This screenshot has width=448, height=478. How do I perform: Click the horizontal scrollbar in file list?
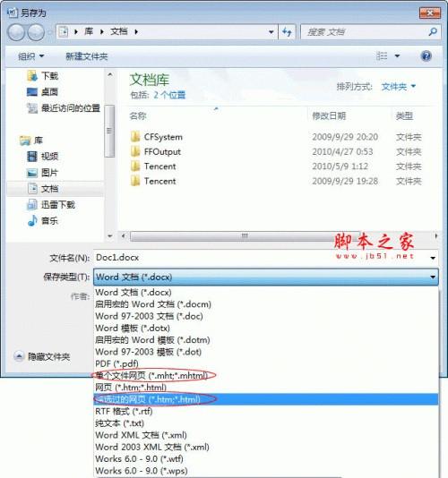pos(244,236)
